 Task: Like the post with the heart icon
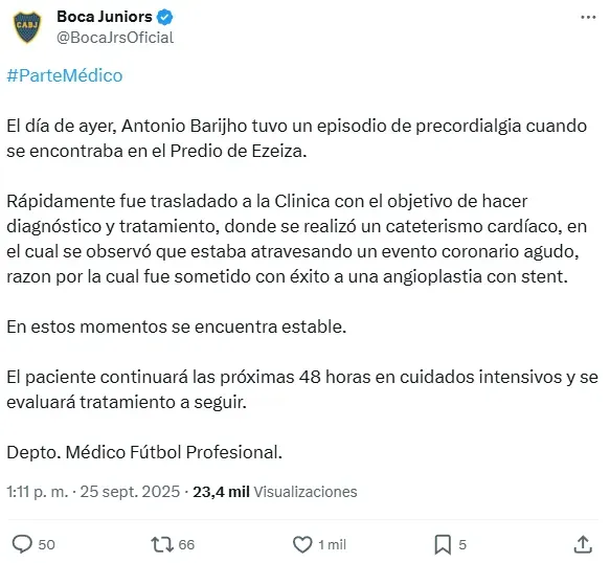pyautogui.click(x=302, y=544)
